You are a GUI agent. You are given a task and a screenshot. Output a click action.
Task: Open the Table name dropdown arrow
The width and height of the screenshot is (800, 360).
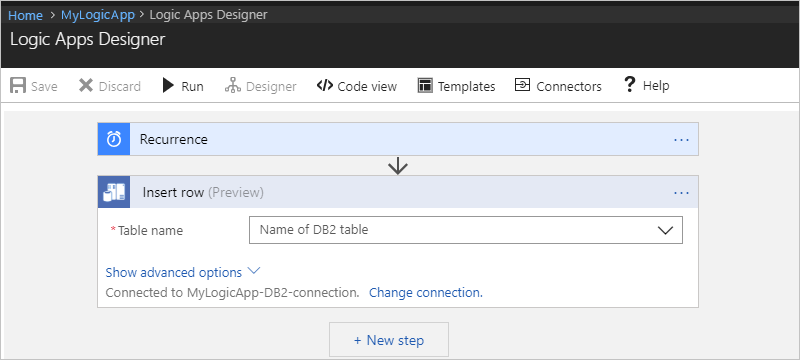click(665, 230)
